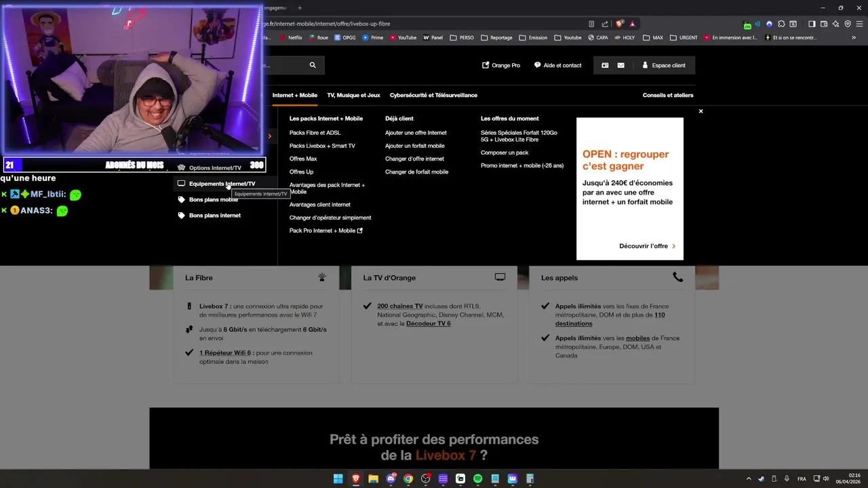This screenshot has width=868, height=488.
Task: Open Brave Wallet icon in toolbar
Action: [x=824, y=24]
